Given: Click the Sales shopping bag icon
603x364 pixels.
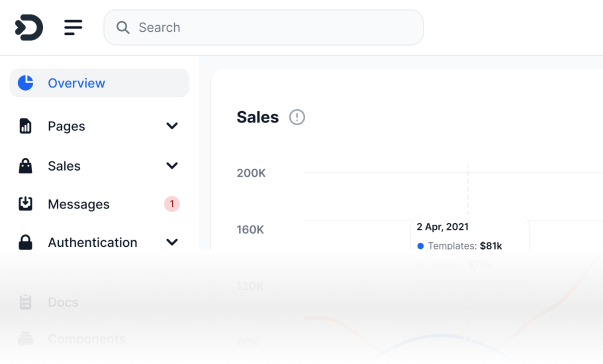Looking at the screenshot, I should point(25,166).
